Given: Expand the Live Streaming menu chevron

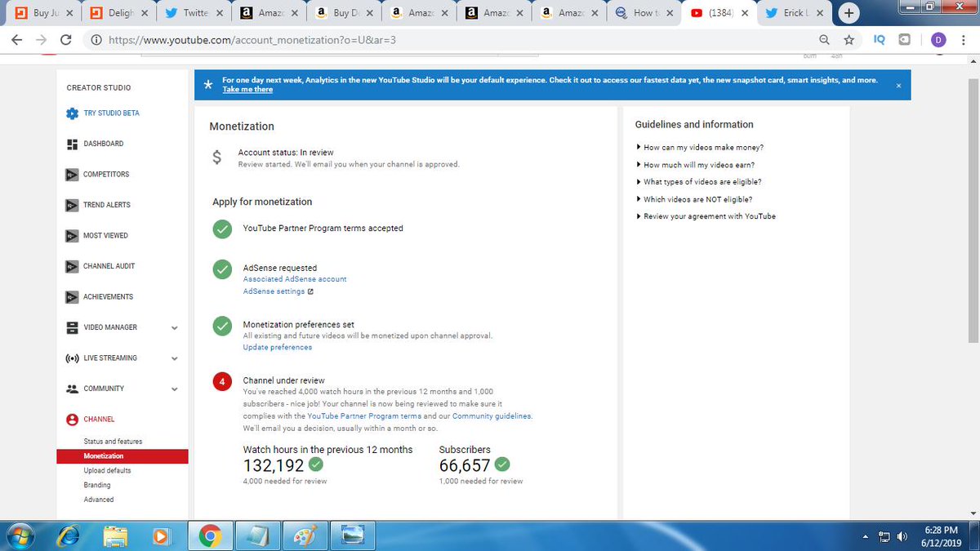Looking at the screenshot, I should pyautogui.click(x=174, y=358).
